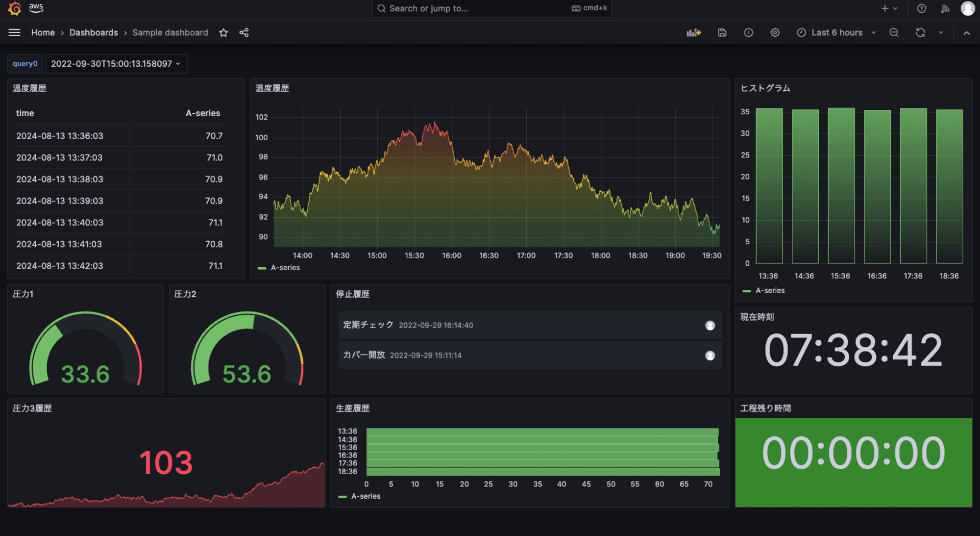Open the help question mark icon
This screenshot has height=536, width=980.
click(921, 8)
